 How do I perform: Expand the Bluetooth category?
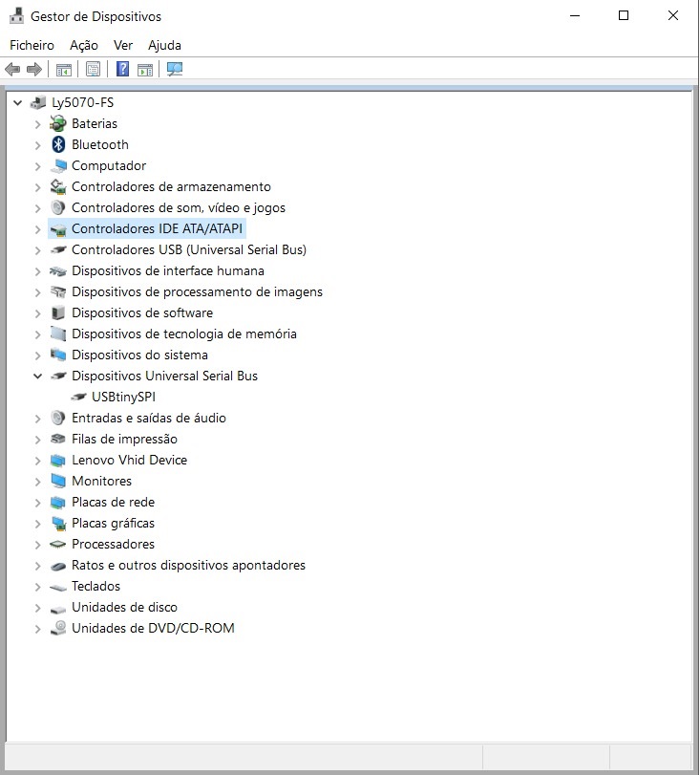click(37, 145)
